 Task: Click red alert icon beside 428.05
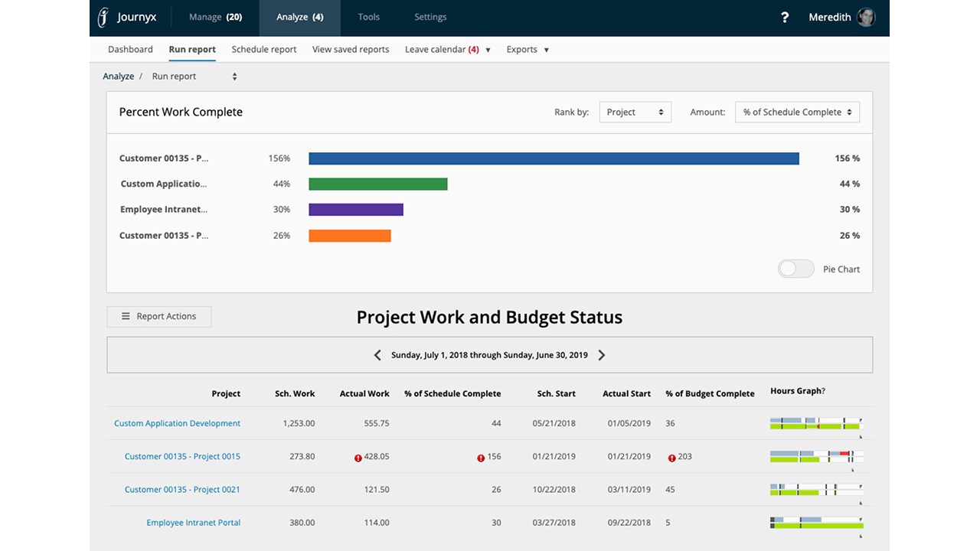tap(358, 458)
